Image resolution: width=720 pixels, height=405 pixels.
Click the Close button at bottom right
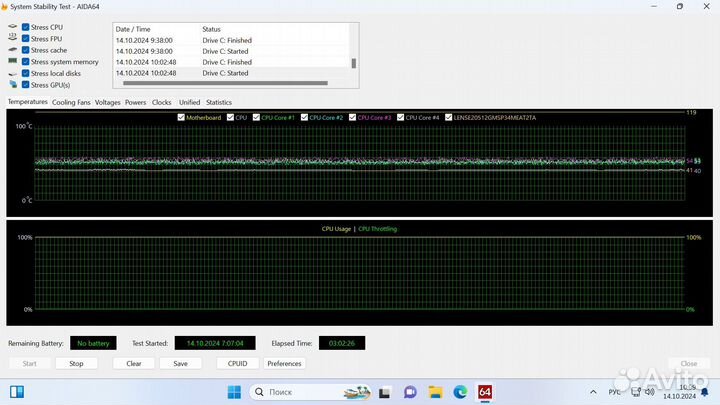[x=689, y=363]
